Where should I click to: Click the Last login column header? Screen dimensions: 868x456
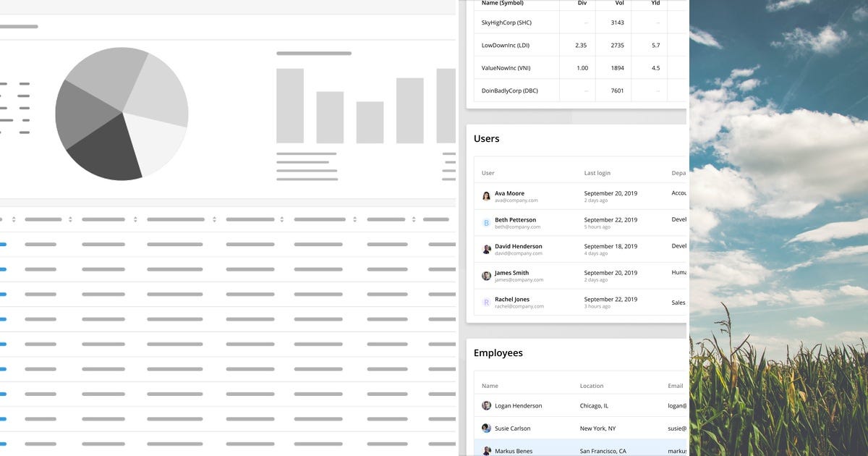click(x=596, y=173)
